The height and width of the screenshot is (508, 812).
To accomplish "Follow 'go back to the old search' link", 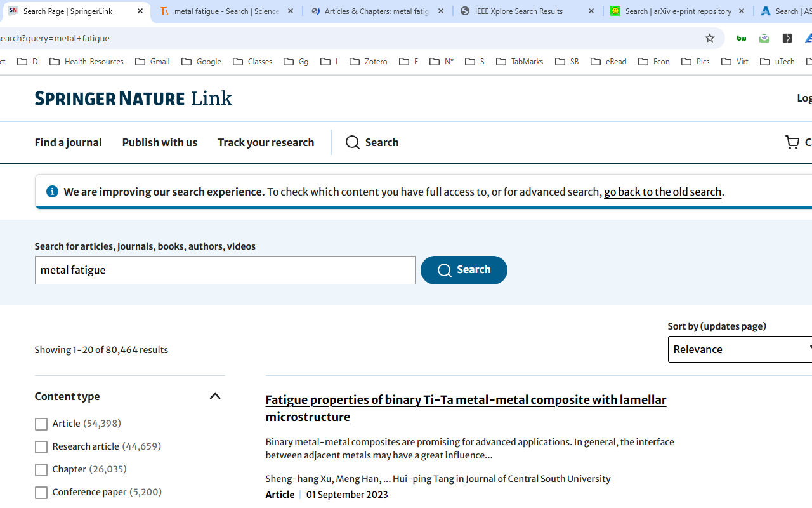I will 662,192.
